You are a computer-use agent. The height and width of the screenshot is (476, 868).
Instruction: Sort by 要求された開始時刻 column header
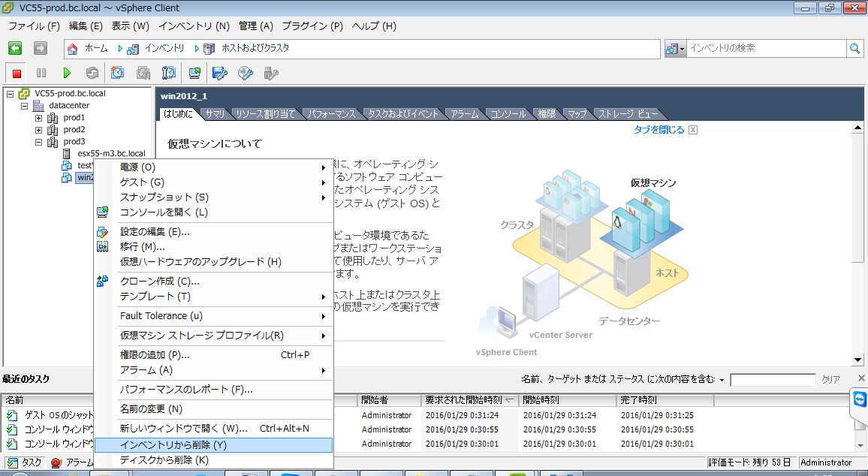pos(469,399)
